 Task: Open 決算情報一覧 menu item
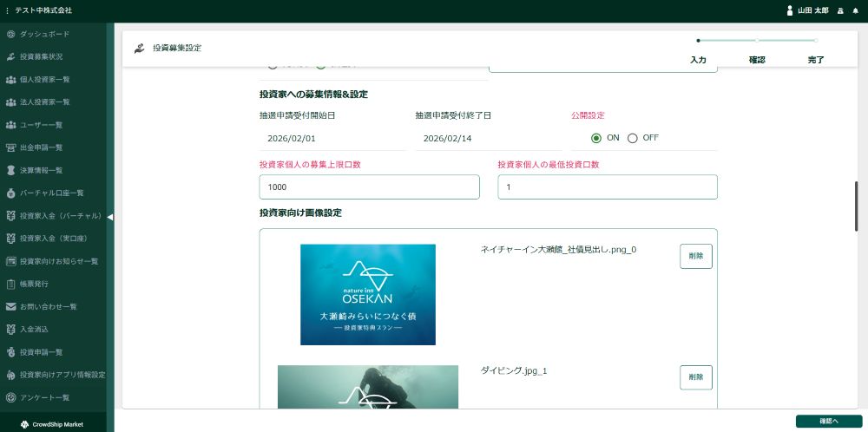click(41, 170)
